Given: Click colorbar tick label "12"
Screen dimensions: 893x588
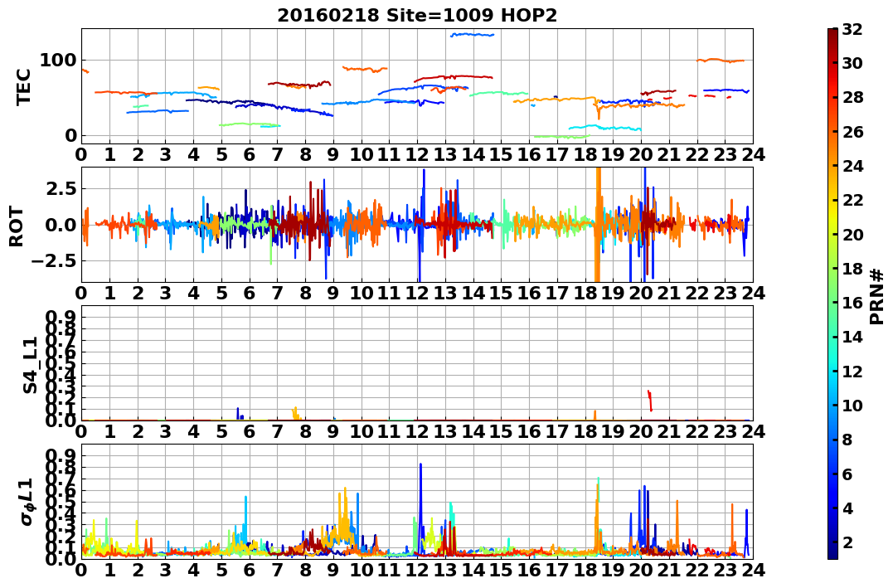Looking at the screenshot, I should pyautogui.click(x=852, y=371).
